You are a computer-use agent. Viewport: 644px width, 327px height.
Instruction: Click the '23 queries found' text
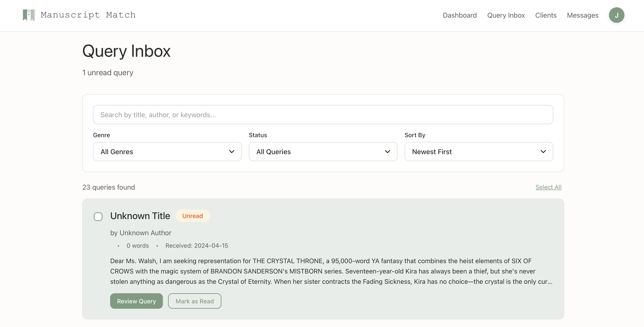[x=108, y=187]
